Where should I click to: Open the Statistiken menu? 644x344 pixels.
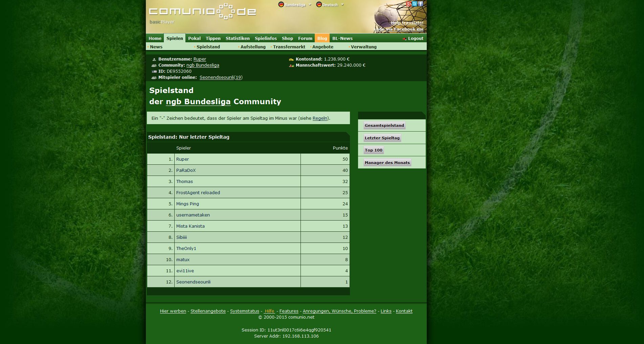pyautogui.click(x=238, y=38)
